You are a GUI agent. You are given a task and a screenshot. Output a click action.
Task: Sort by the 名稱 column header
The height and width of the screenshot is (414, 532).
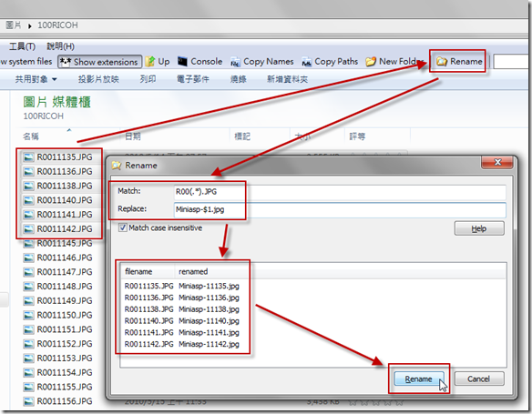point(31,136)
